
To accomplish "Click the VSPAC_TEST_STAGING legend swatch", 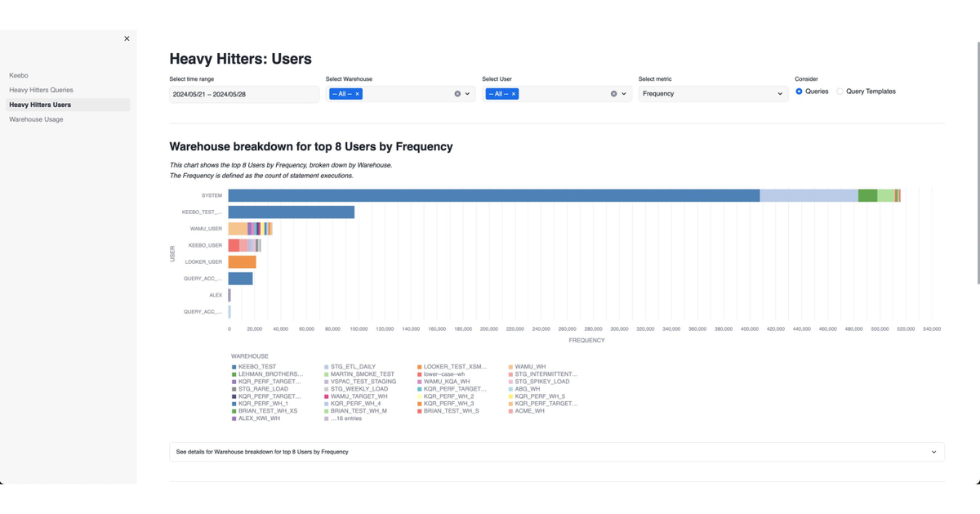I will pos(327,382).
